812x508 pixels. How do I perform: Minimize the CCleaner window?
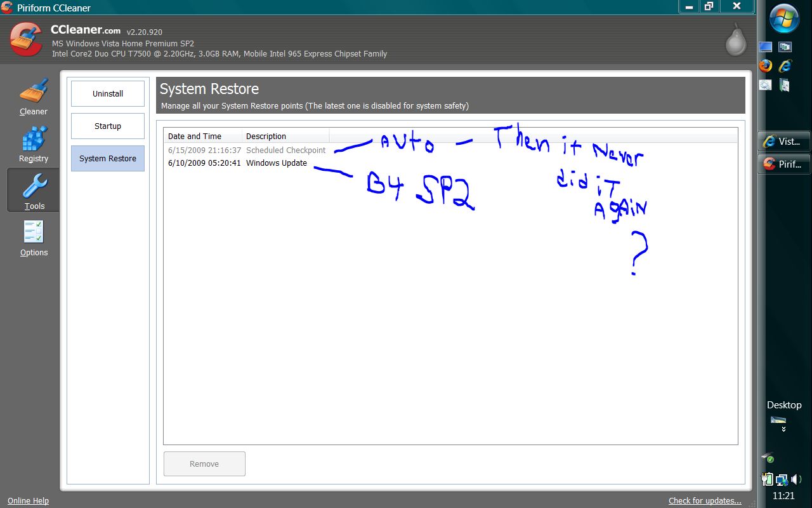click(x=688, y=6)
